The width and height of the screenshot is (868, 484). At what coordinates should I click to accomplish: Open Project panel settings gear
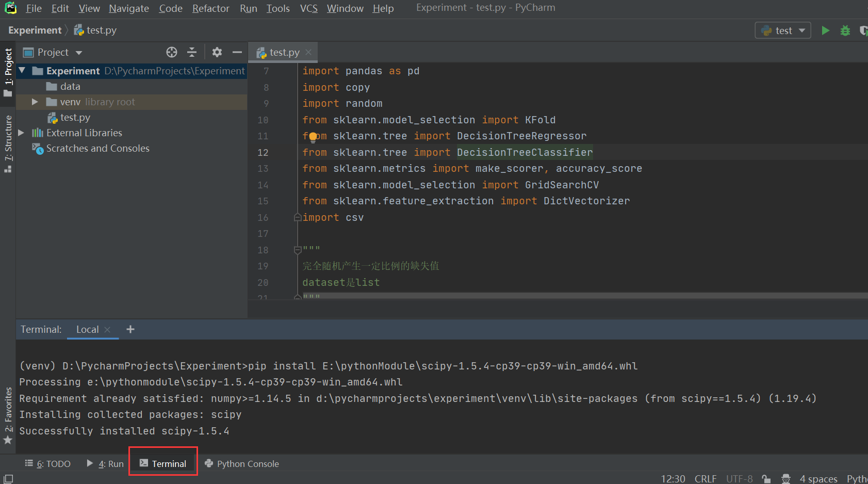217,52
